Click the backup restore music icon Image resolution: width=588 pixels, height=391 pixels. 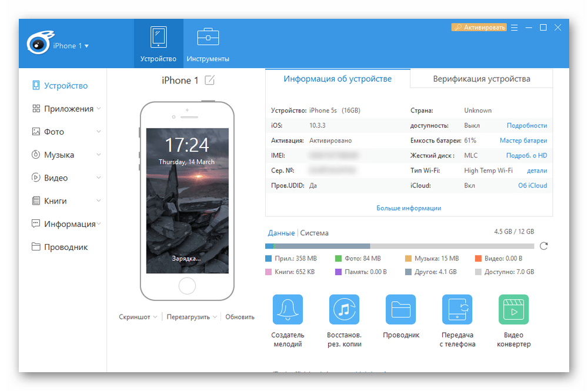point(344,309)
